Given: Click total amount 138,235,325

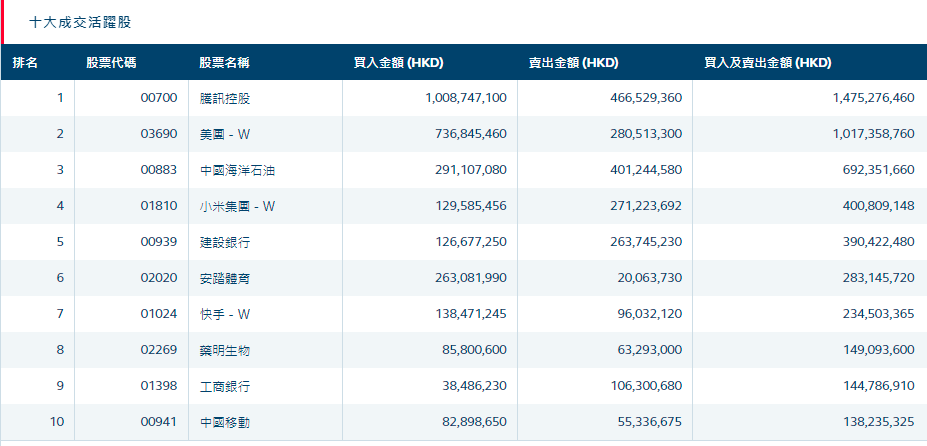Looking at the screenshot, I should pyautogui.click(x=879, y=422).
